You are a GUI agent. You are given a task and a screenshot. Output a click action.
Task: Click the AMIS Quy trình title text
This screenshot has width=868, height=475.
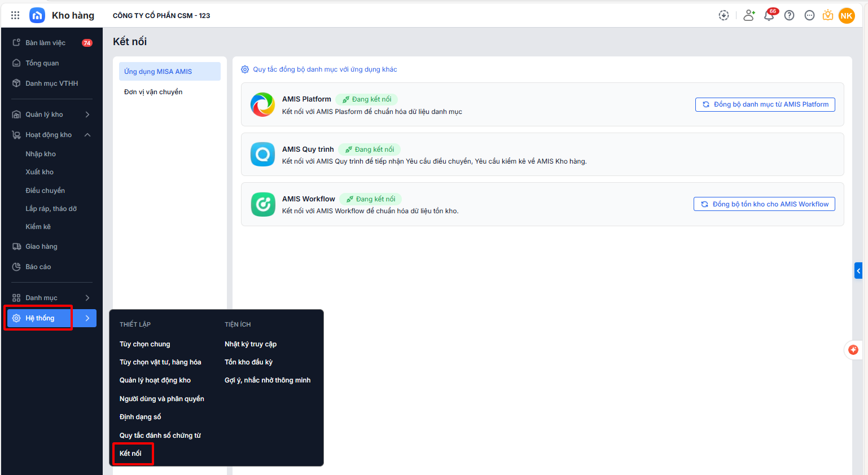(308, 149)
